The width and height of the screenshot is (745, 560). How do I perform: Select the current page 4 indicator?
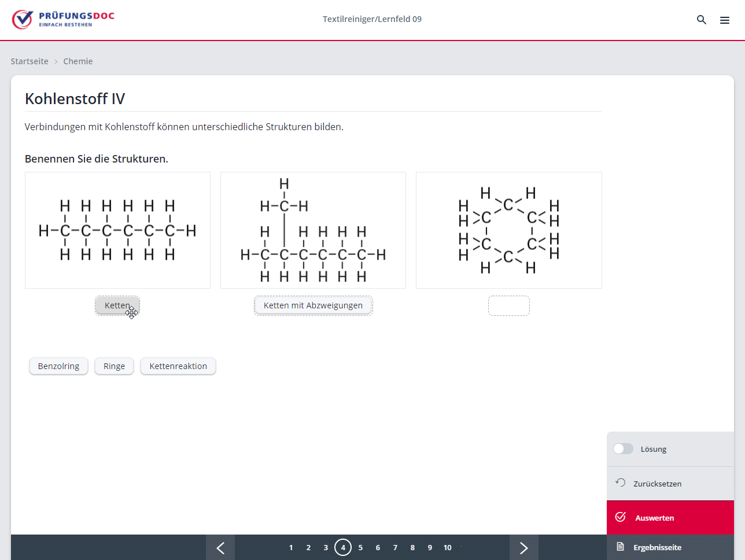[x=343, y=547]
